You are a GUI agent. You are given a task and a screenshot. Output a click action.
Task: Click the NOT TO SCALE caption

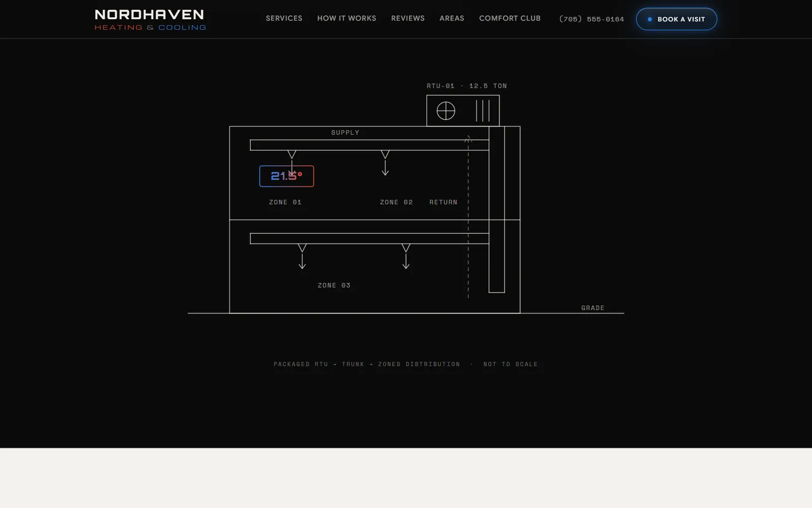pyautogui.click(x=511, y=364)
